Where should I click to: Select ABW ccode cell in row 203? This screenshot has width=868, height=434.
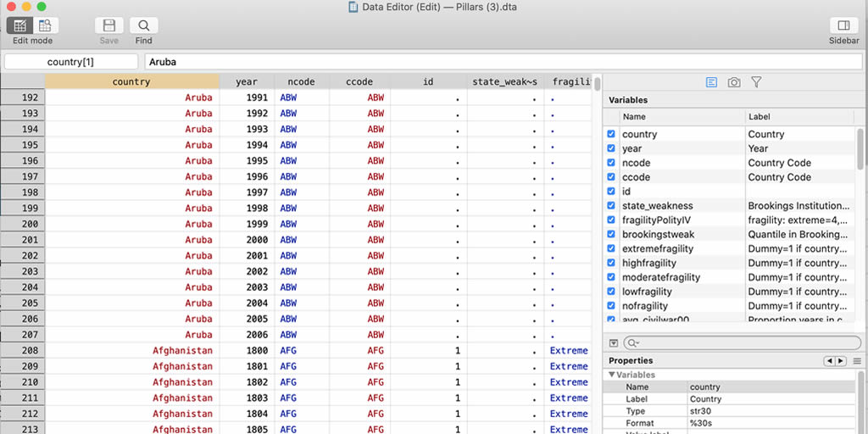point(359,271)
